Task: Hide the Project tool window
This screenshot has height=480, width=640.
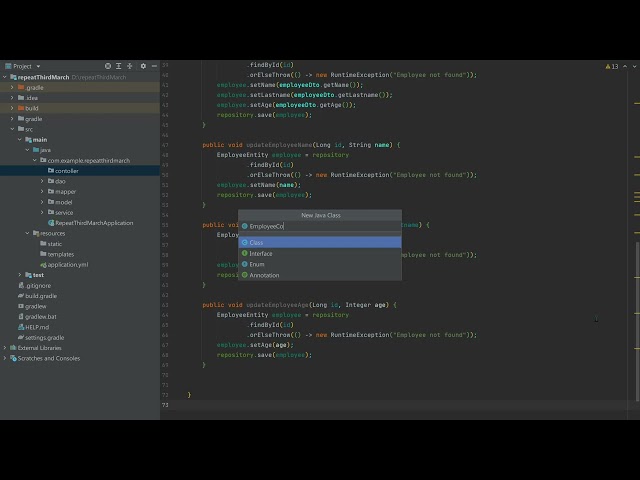Action: click(154, 66)
